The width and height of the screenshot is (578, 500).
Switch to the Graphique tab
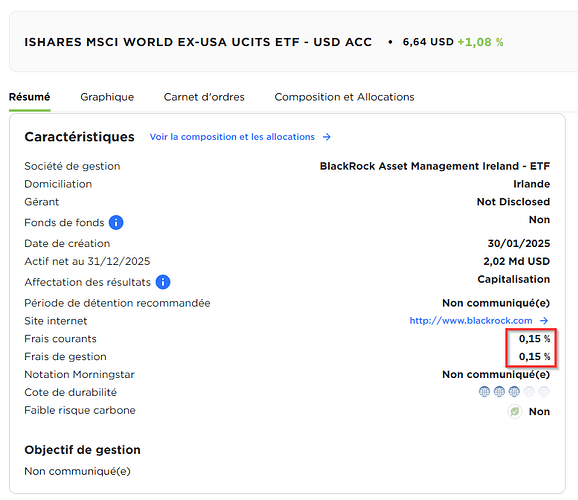click(107, 97)
